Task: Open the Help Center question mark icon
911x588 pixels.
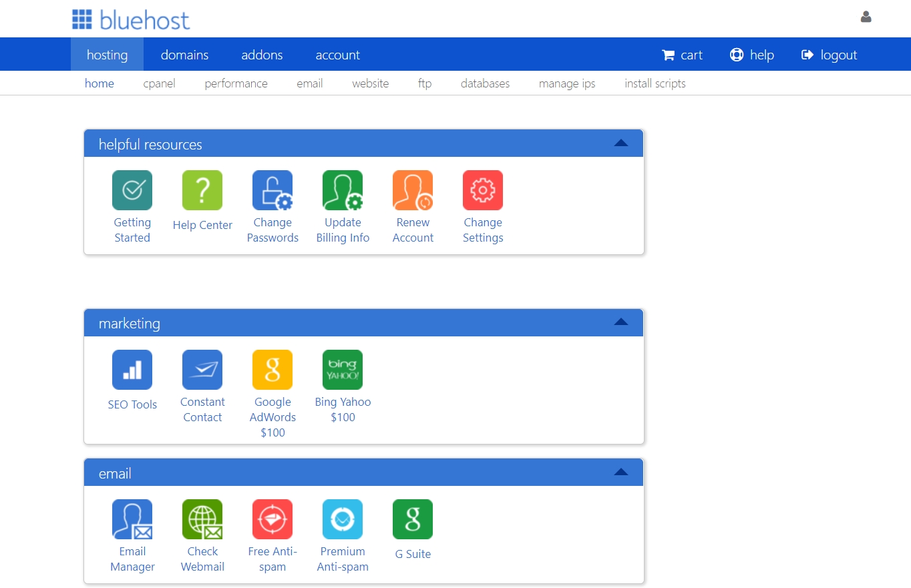Action: point(202,190)
